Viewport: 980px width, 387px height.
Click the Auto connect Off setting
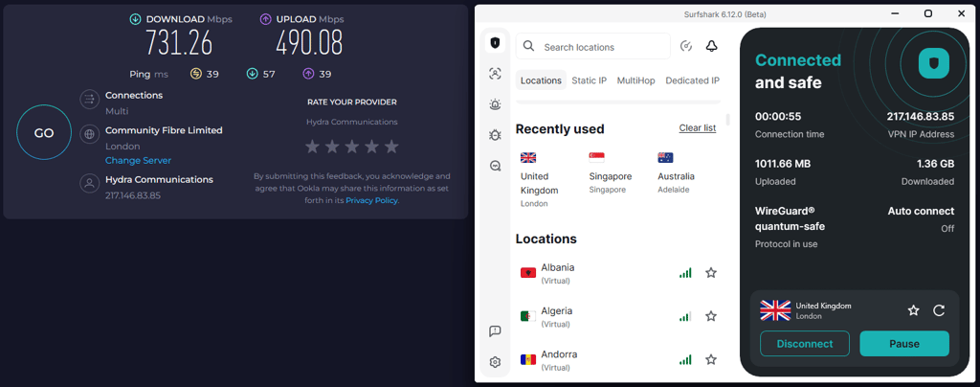pos(921,219)
